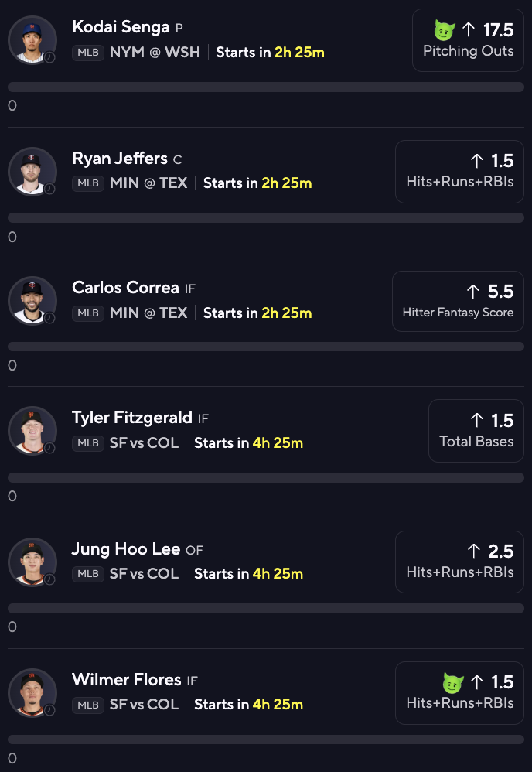Click the up arrow beside Jung Hoo Lee's 2.5
The width and height of the screenshot is (532, 772).
(x=474, y=552)
